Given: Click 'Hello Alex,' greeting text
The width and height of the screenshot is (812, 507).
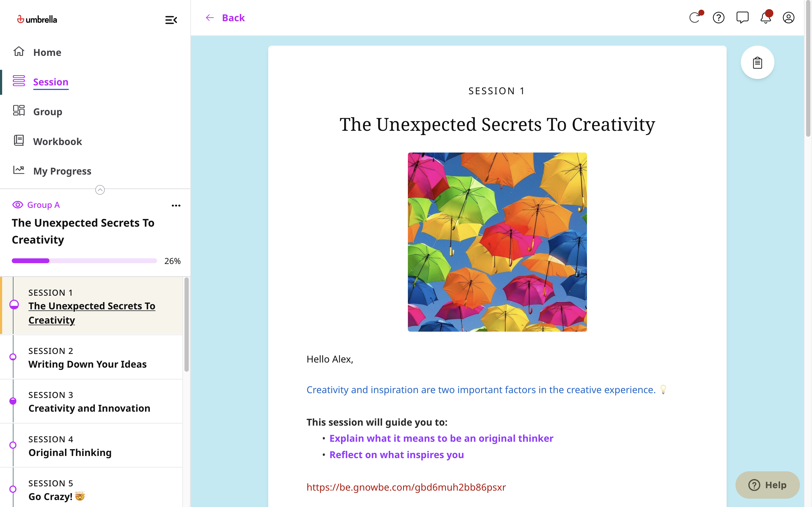Looking at the screenshot, I should pyautogui.click(x=329, y=360).
